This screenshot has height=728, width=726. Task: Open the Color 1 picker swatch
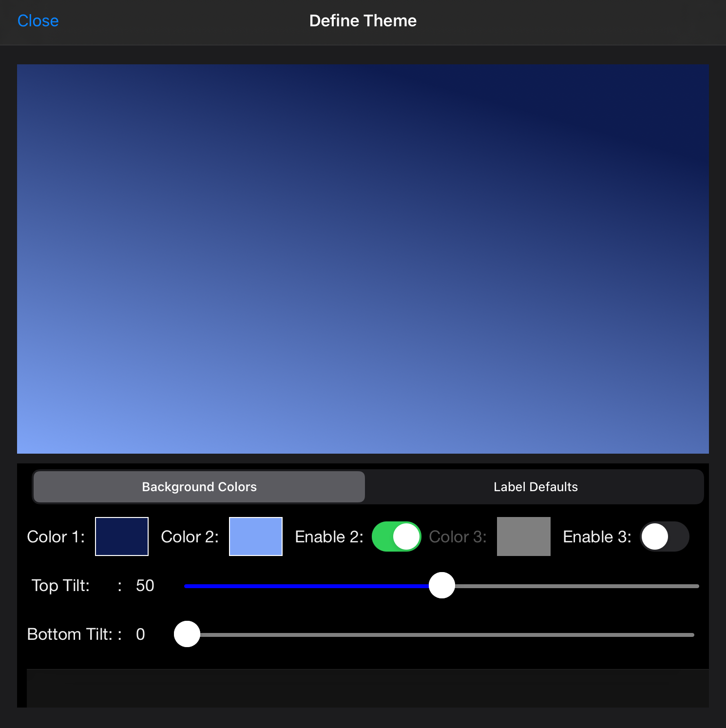point(121,536)
